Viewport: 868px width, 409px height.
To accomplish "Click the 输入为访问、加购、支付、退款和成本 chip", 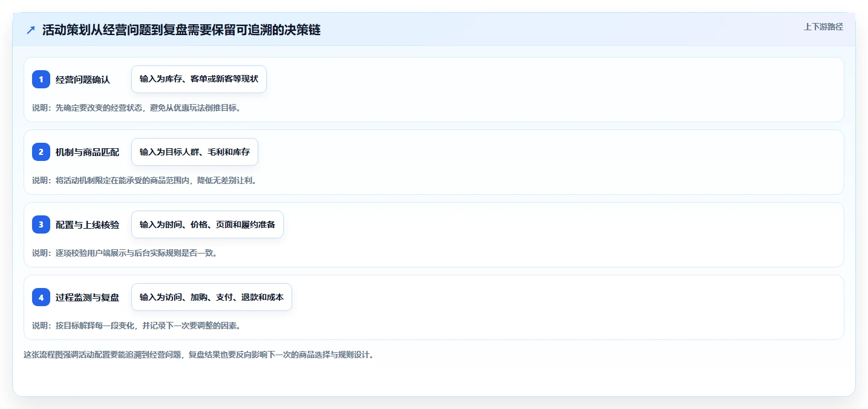I will pyautogui.click(x=212, y=297).
